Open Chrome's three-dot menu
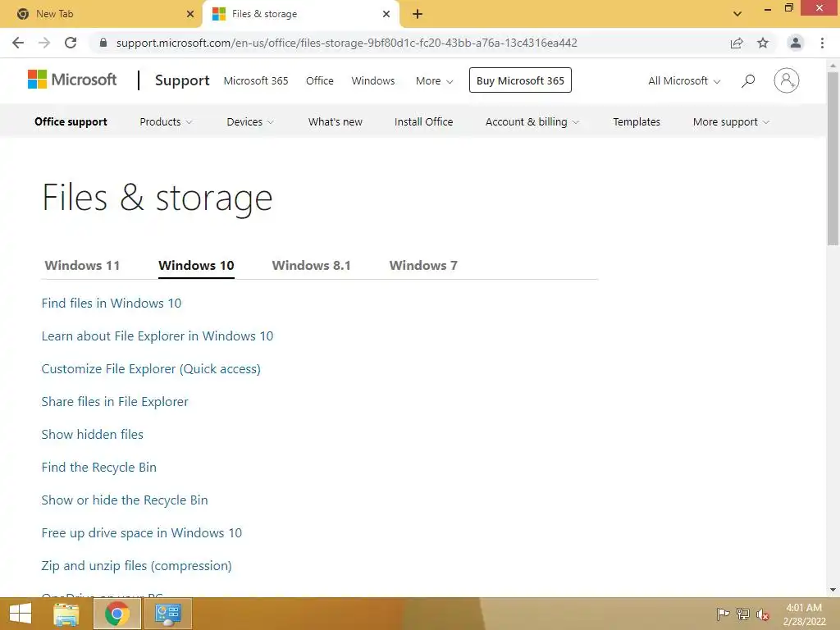The height and width of the screenshot is (630, 840). [x=822, y=43]
